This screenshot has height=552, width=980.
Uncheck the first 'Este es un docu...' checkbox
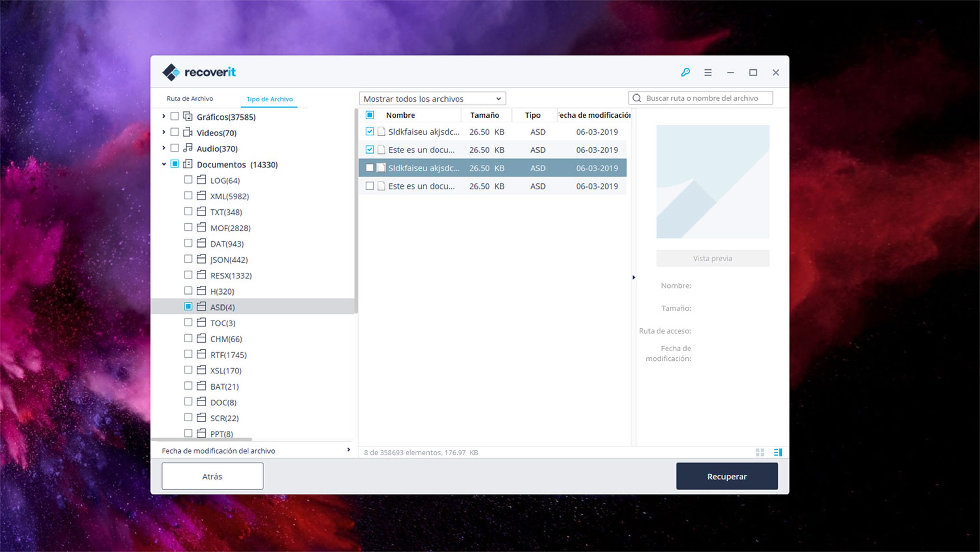370,150
